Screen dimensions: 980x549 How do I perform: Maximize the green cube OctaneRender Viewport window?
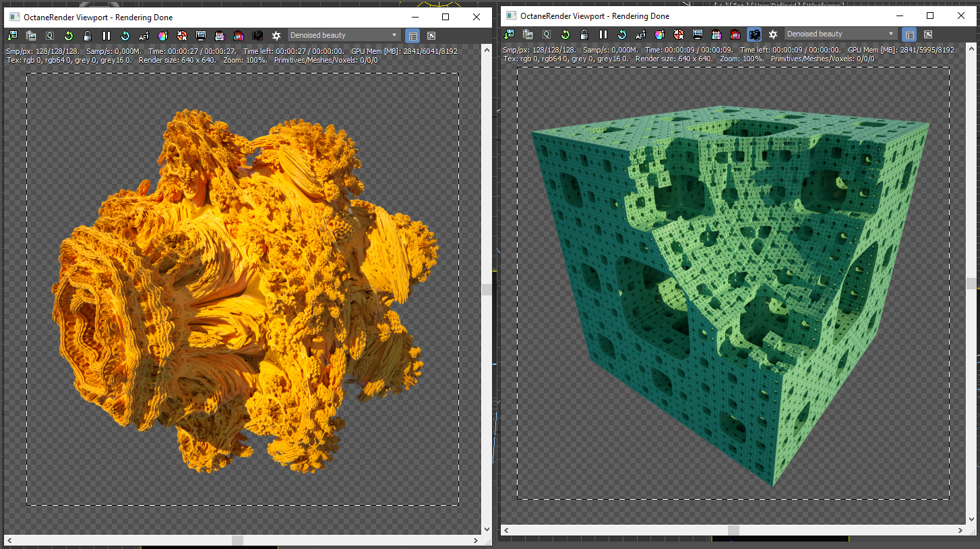pos(930,16)
